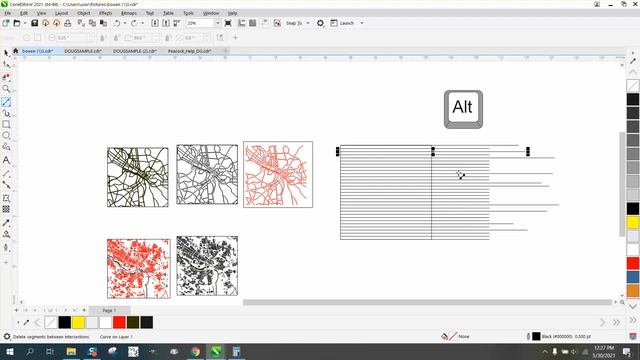Switch to Peacock_Help_DG.cdr tab
Image resolution: width=640 pixels, height=360 pixels.
(189, 51)
